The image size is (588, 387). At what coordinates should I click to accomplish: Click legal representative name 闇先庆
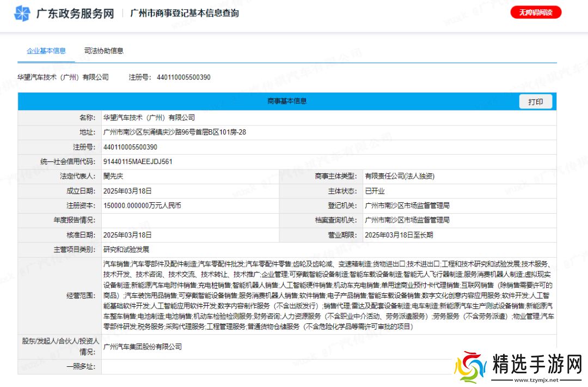(113, 177)
